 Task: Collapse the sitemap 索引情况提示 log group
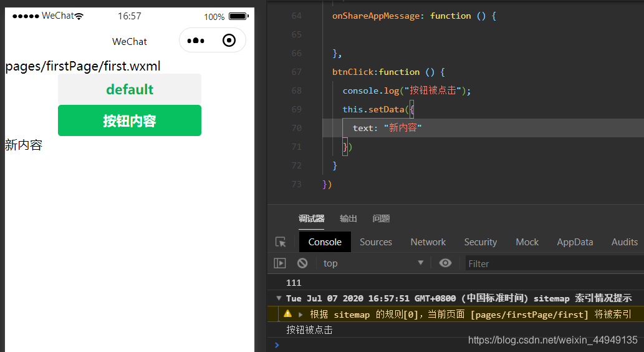pyautogui.click(x=279, y=298)
